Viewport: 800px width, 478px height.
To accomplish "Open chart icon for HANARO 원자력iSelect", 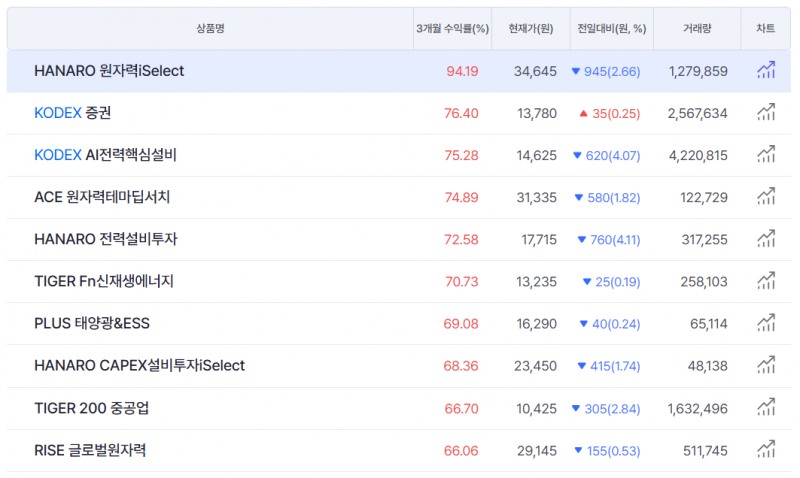I will pyautogui.click(x=766, y=70).
